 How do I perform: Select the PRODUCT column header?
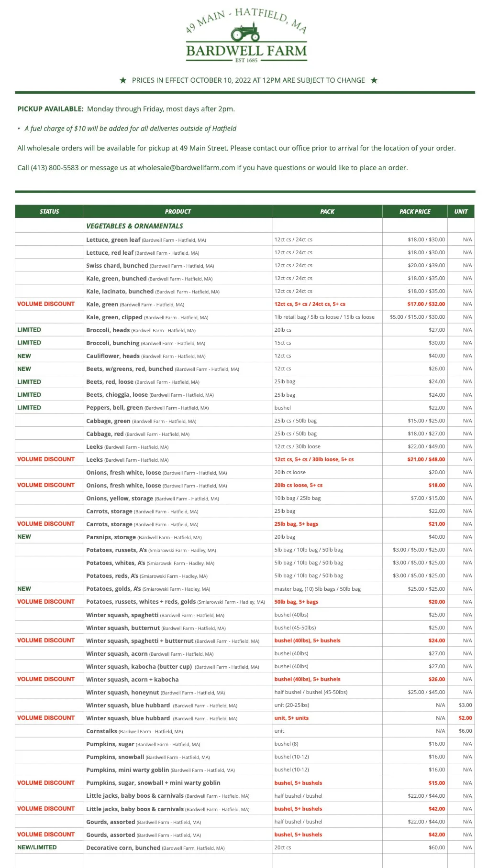click(178, 211)
